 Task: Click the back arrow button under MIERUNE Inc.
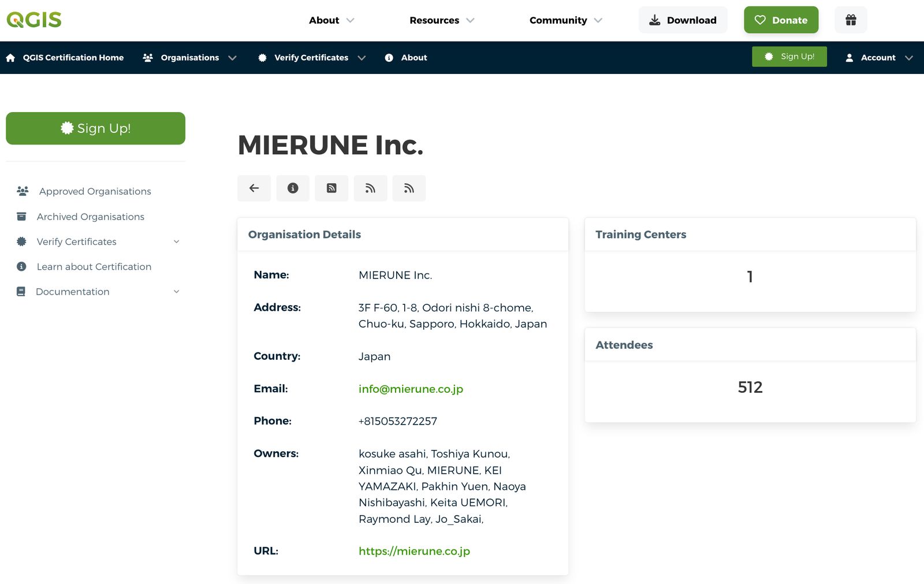[x=254, y=188]
